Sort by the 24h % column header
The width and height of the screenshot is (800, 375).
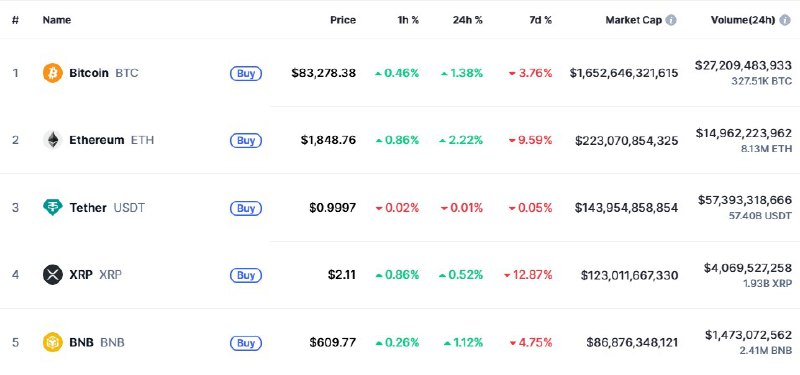point(467,20)
